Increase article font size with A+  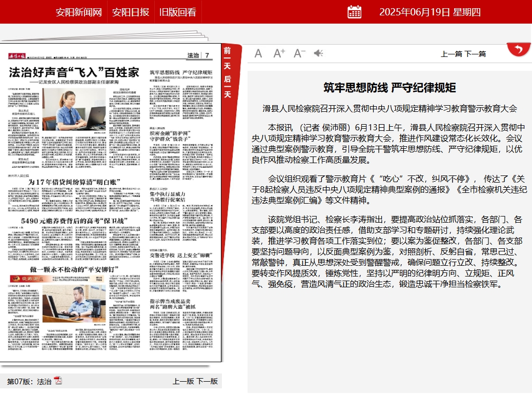click(x=279, y=53)
